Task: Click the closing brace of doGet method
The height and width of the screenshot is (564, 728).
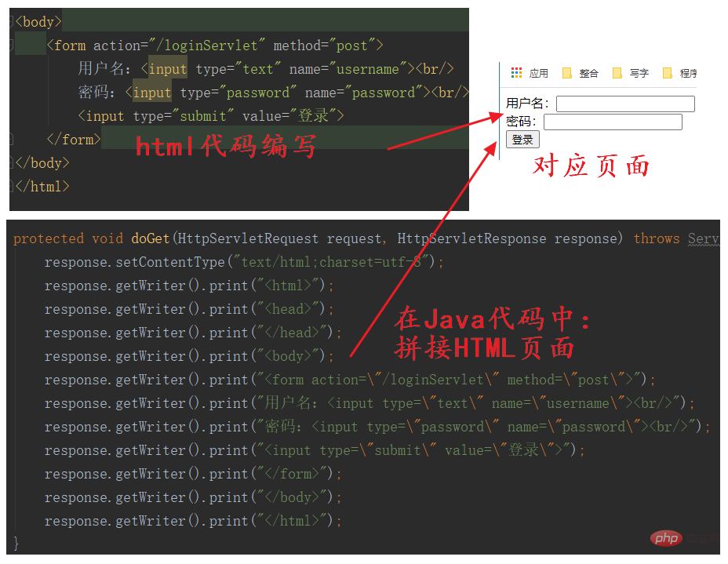Action: pos(16,543)
